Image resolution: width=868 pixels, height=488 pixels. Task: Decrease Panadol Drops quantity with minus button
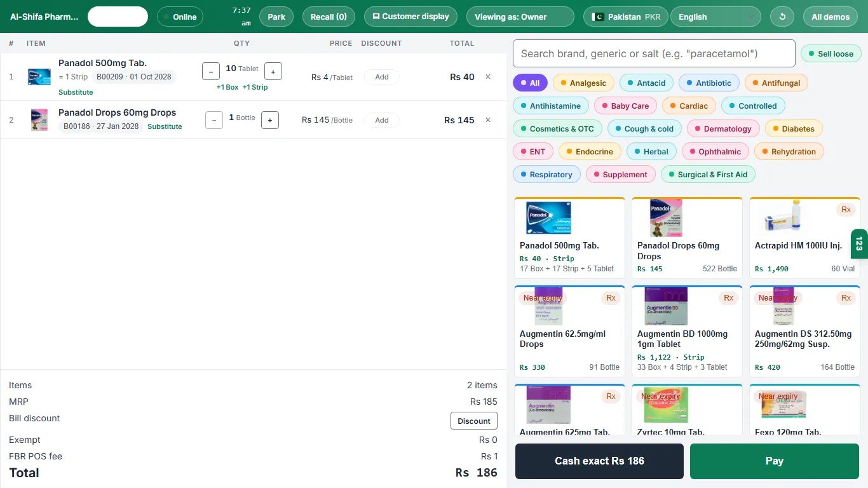click(x=214, y=119)
